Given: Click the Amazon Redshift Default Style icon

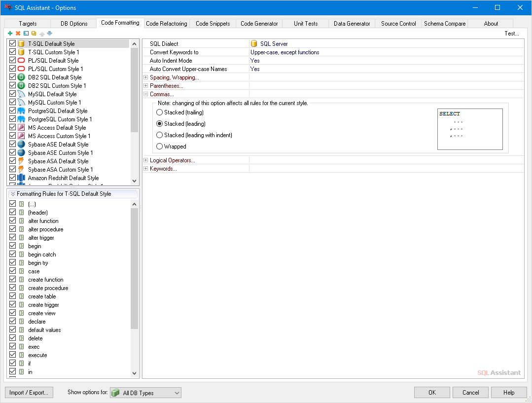Looking at the screenshot, I should click(x=21, y=178).
